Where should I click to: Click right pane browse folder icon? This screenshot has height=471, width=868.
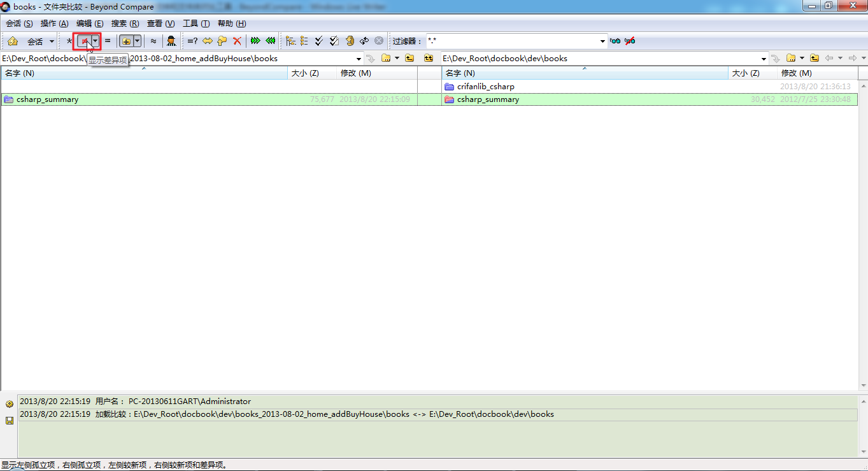point(791,59)
